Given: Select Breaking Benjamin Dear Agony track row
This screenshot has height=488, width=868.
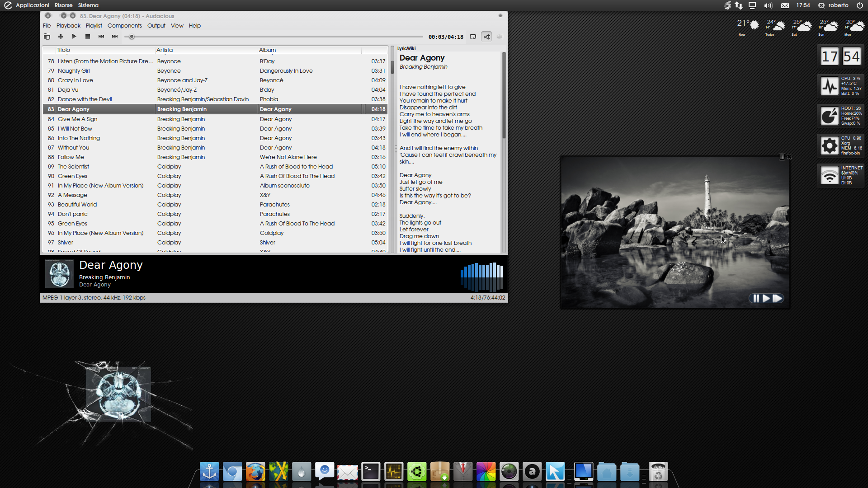Looking at the screenshot, I should click(x=217, y=109).
